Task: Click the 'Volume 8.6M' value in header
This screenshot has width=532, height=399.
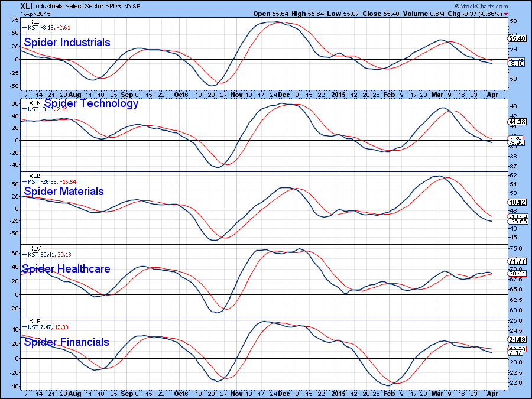Action: pos(423,14)
